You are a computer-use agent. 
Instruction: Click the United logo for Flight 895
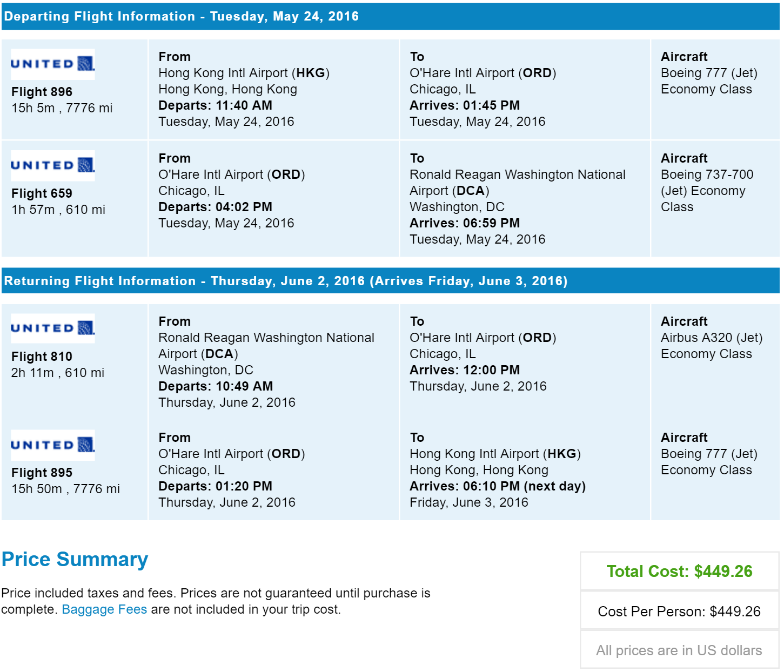[x=53, y=445]
